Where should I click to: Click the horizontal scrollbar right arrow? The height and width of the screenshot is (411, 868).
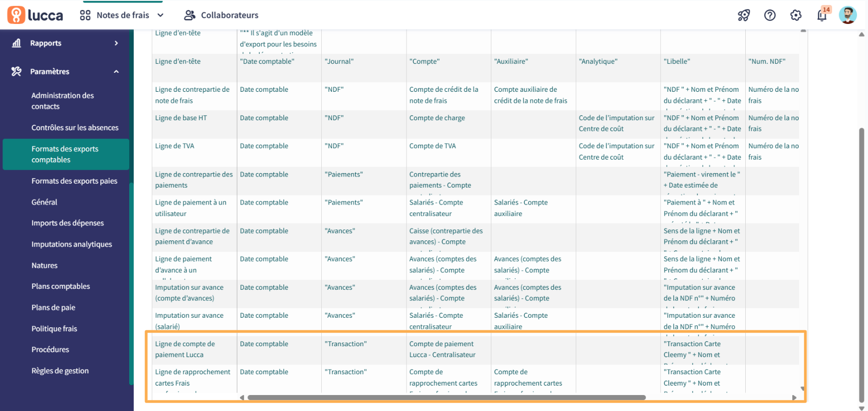coord(794,398)
